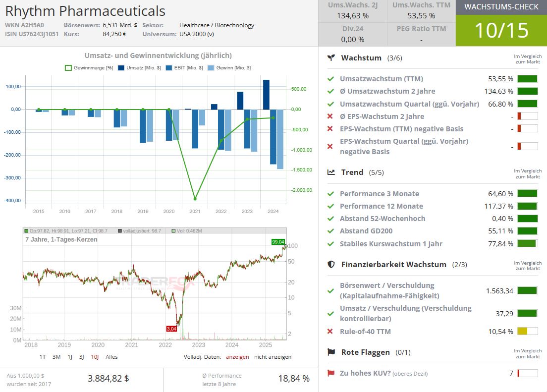
Task: Click the 3,04 low price marker
Action: click(171, 329)
